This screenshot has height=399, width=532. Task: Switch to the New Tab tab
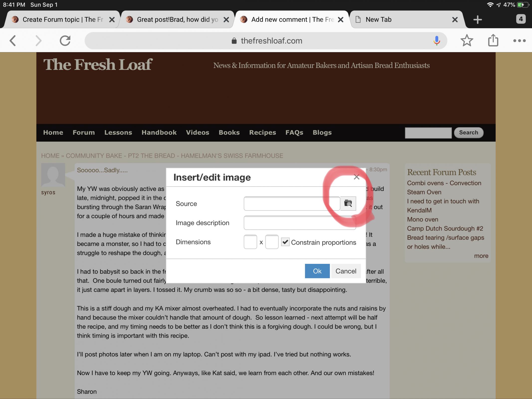tap(399, 19)
